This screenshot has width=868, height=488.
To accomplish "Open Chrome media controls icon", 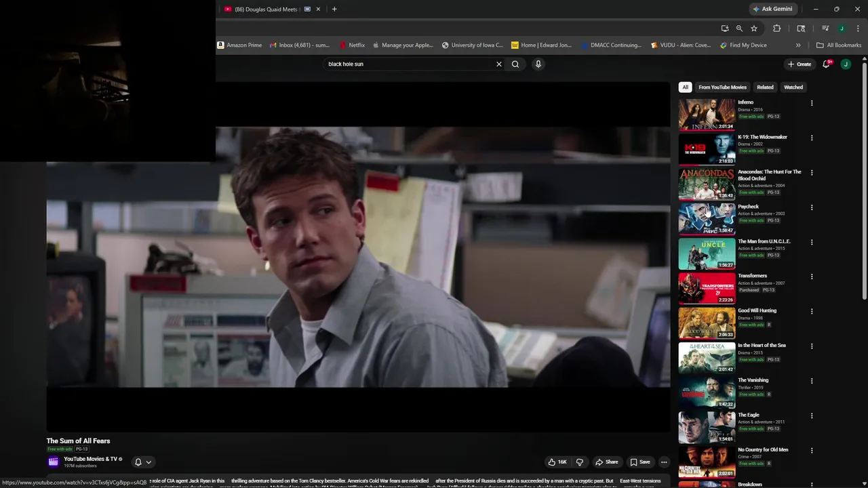I will click(x=825, y=28).
